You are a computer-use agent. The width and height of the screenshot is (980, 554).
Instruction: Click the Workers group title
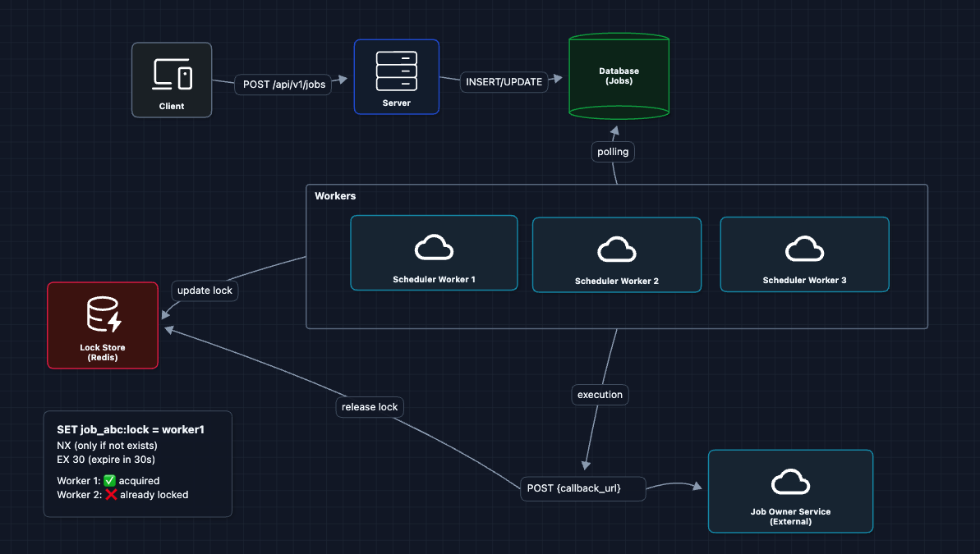[335, 196]
